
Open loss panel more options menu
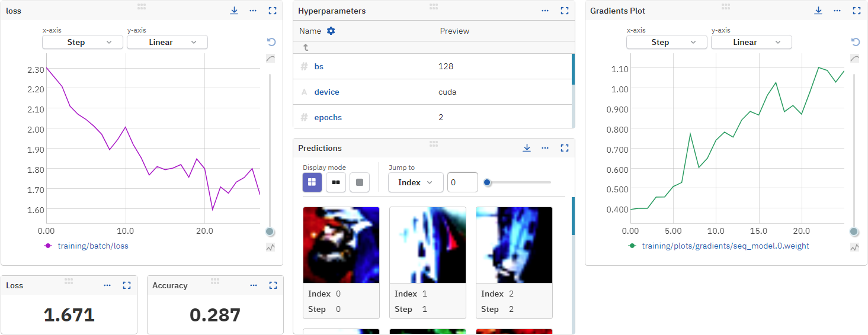[x=253, y=11]
